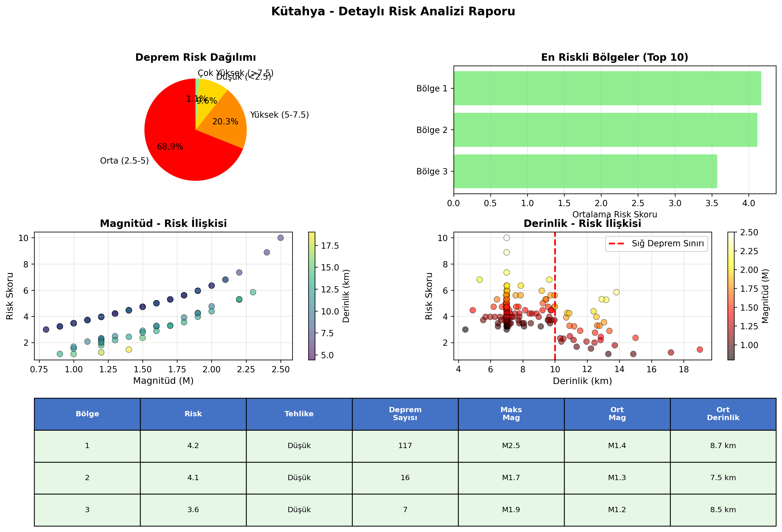This screenshot has width=782, height=532.
Task: Click the Bölge table header
Action: (87, 414)
